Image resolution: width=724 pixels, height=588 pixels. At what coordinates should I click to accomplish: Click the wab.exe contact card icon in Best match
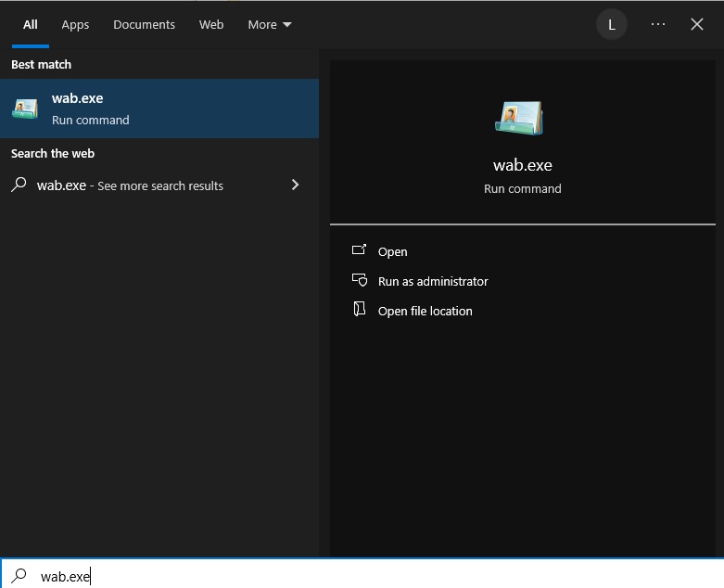(x=25, y=109)
